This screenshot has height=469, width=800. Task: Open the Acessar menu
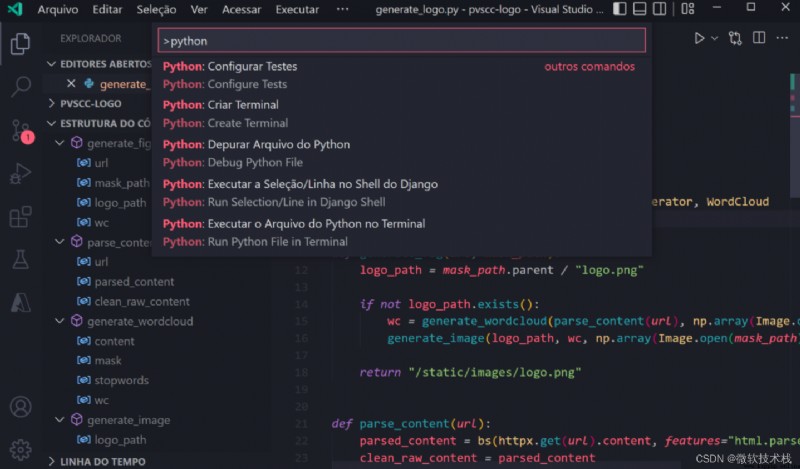[241, 9]
